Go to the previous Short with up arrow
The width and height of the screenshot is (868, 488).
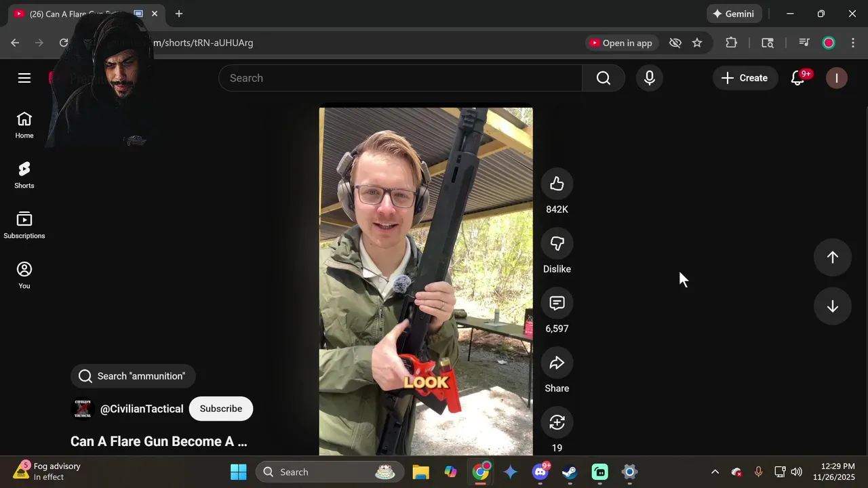[832, 258]
